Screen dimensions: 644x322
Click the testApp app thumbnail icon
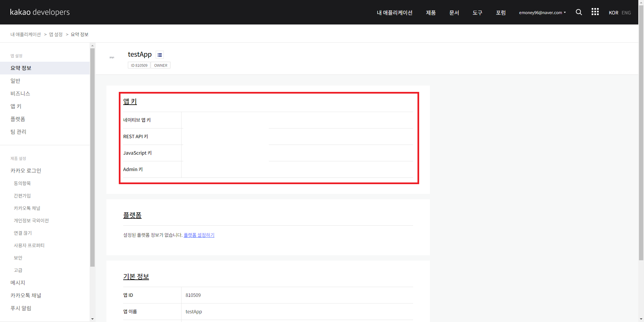(x=112, y=58)
